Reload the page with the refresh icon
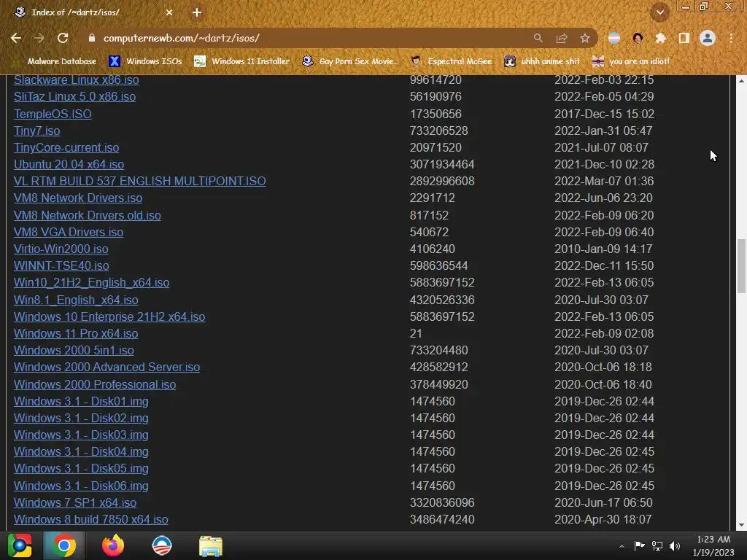 63,38
